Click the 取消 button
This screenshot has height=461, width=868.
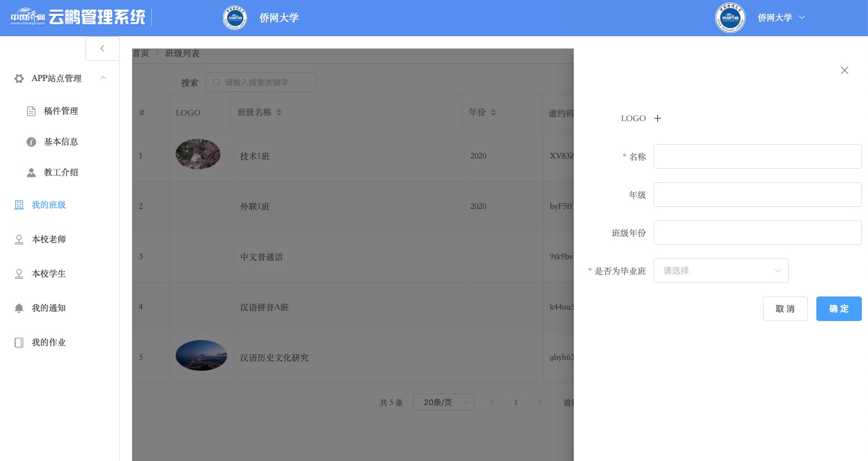pyautogui.click(x=785, y=309)
